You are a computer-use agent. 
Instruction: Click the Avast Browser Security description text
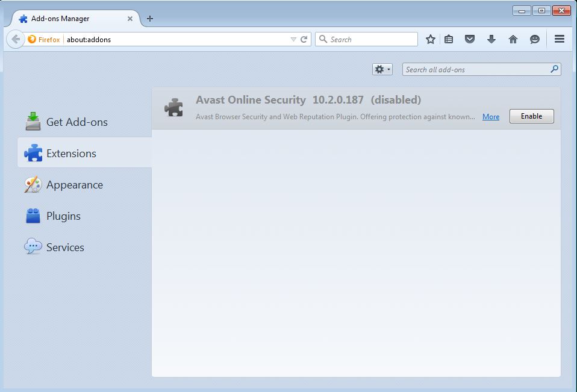point(335,117)
